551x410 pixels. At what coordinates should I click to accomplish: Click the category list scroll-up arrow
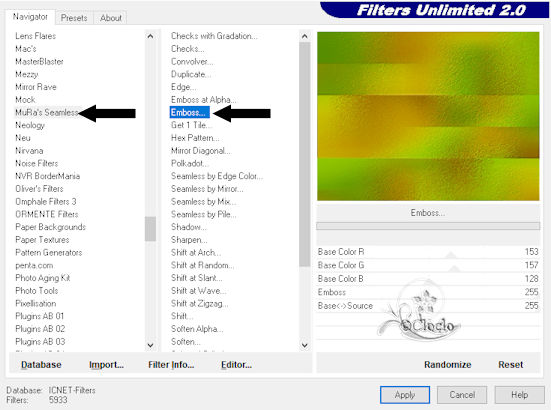click(x=150, y=36)
